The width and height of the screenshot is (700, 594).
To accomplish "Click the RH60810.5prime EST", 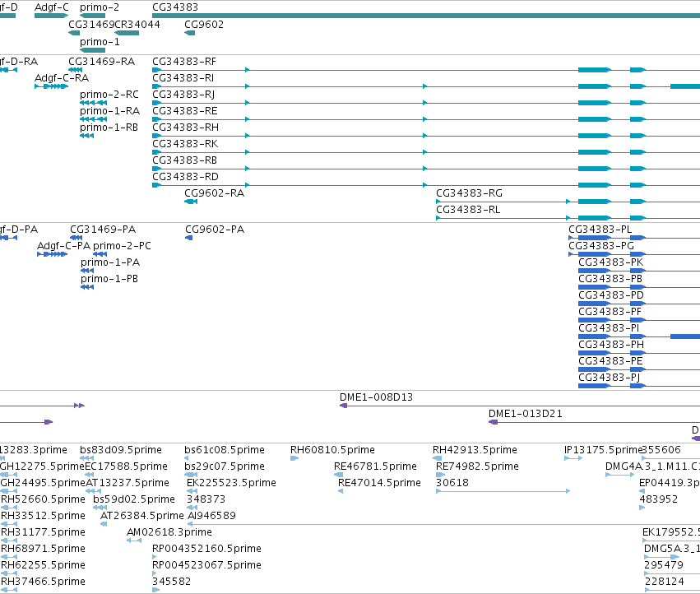I will click(x=294, y=458).
